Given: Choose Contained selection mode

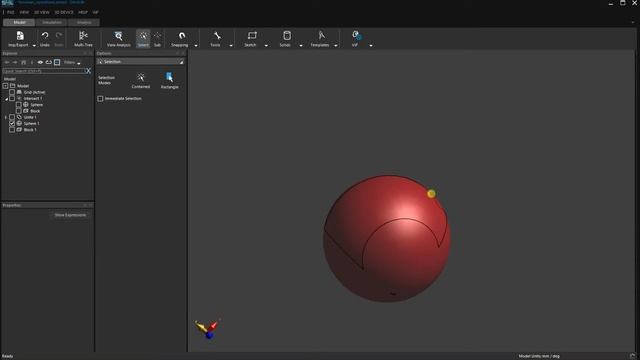Looking at the screenshot, I should pyautogui.click(x=141, y=80).
